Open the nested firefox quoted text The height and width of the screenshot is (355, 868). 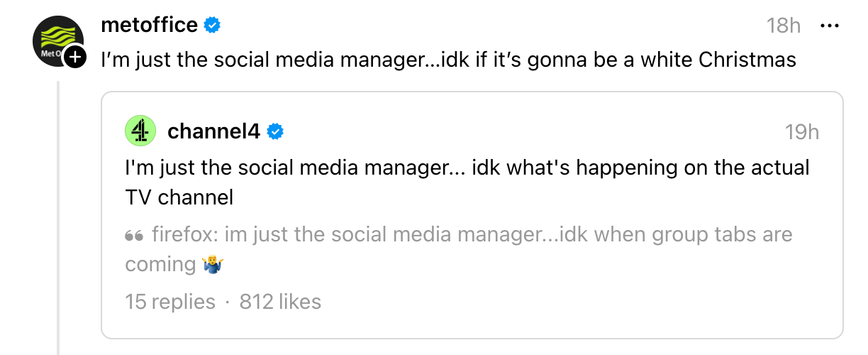[x=472, y=235]
